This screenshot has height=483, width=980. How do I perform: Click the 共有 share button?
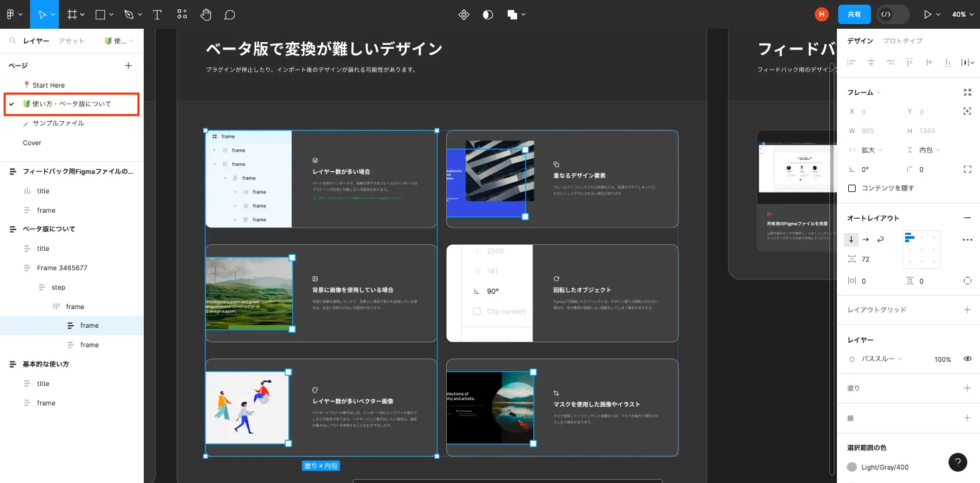[854, 14]
